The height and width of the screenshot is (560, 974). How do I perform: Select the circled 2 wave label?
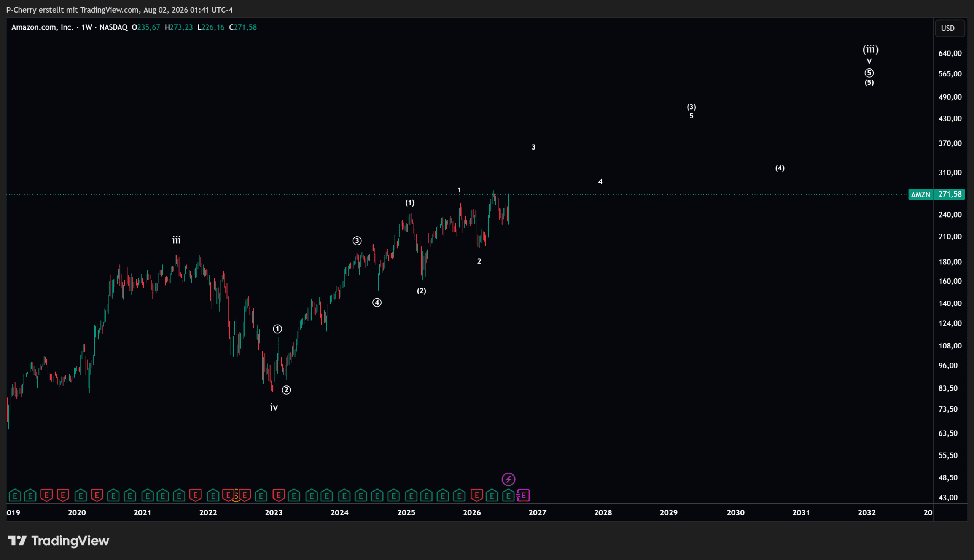coord(286,390)
